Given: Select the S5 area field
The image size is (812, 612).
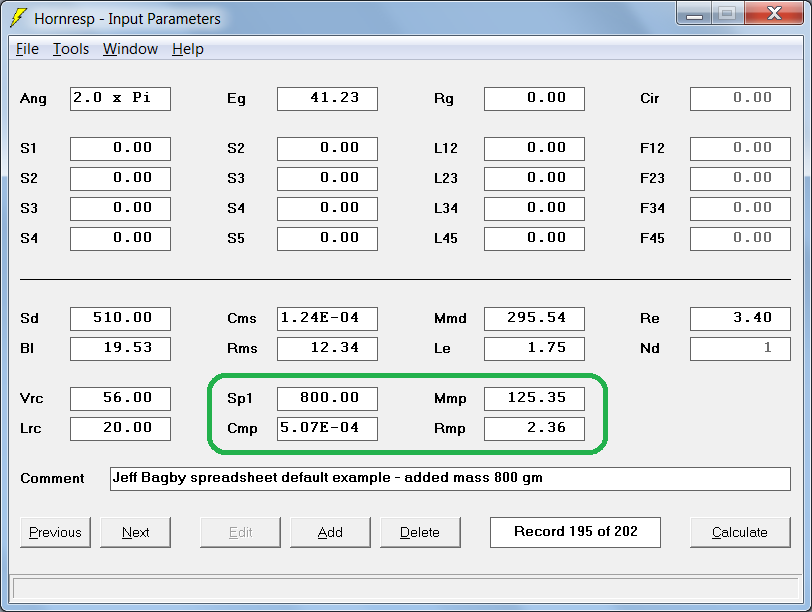Looking at the screenshot, I should (x=327, y=239).
